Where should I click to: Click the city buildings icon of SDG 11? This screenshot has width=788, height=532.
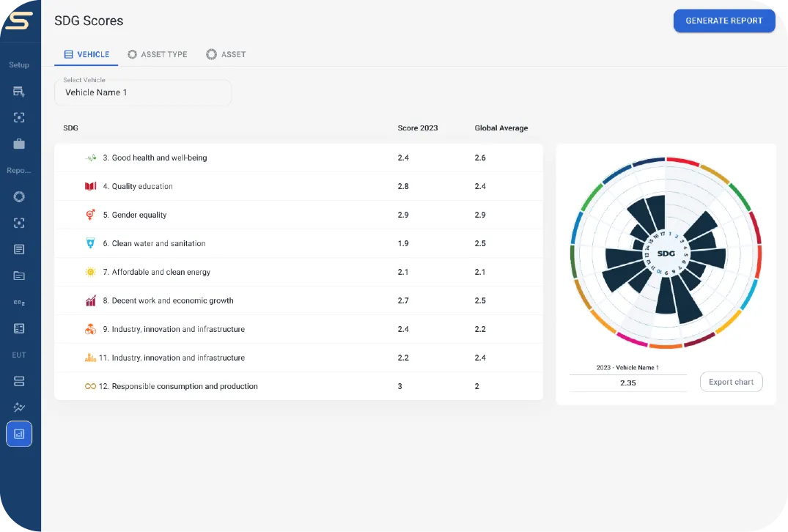[x=90, y=358]
